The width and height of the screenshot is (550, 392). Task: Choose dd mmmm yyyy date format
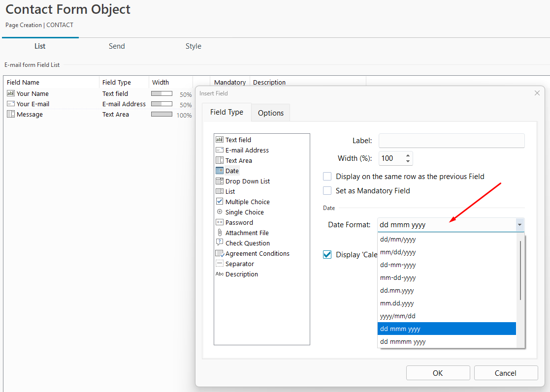coord(447,341)
